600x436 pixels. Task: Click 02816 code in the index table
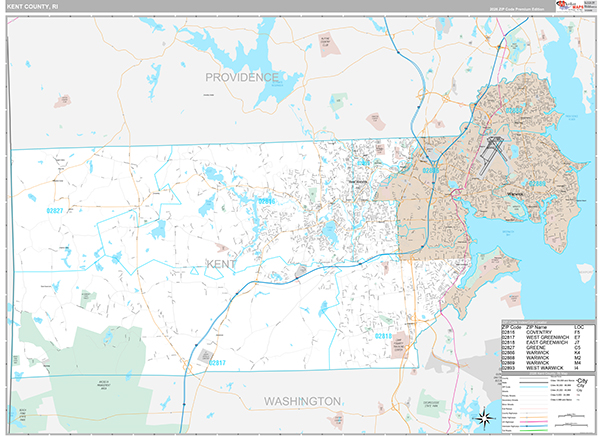(x=508, y=332)
